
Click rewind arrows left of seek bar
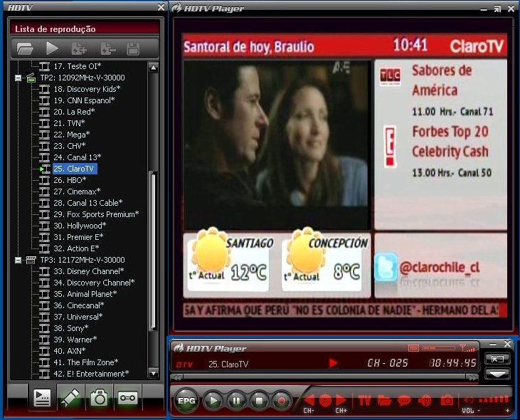pyautogui.click(x=176, y=377)
